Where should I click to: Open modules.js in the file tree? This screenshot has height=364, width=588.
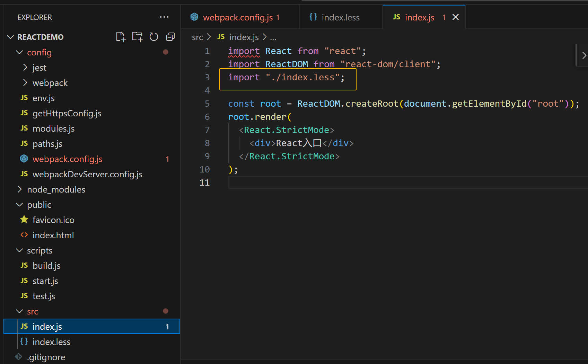(92, 128)
